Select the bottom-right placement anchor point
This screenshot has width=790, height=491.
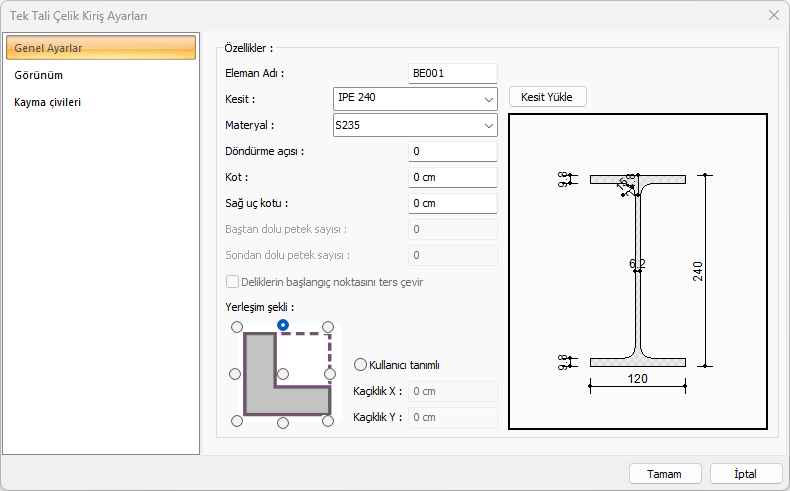click(x=329, y=422)
